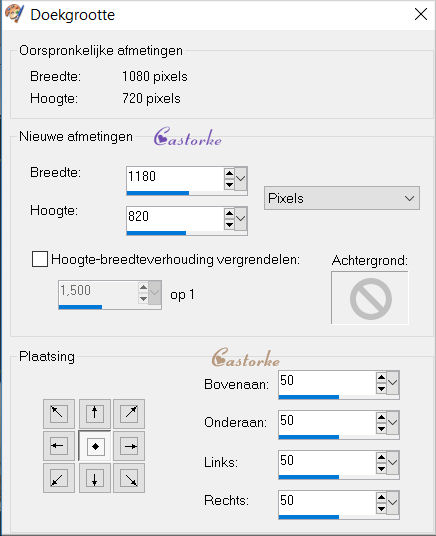Open the Pixels units dropdown
Viewport: 436px width, 536px height.
point(342,198)
